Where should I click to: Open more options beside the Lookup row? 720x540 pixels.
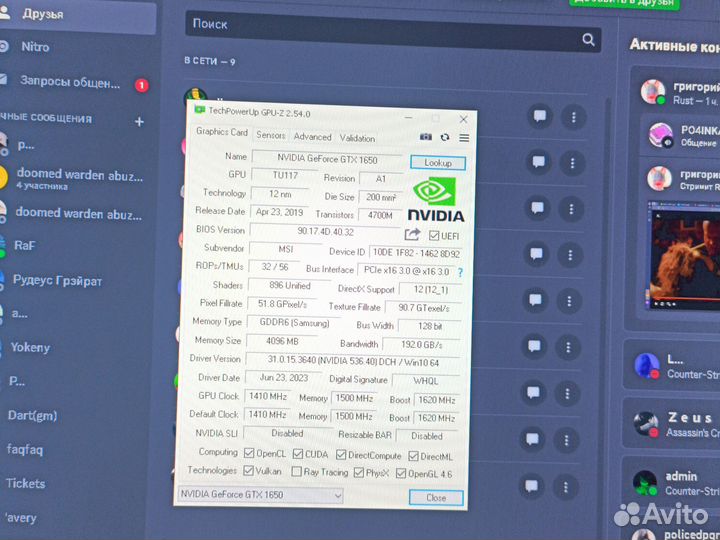(x=573, y=163)
